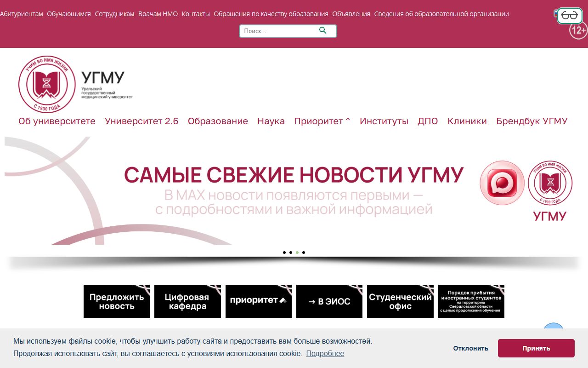Click the УГМУ round logo emblem
Image resolution: width=588 pixels, height=368 pixels.
47,85
